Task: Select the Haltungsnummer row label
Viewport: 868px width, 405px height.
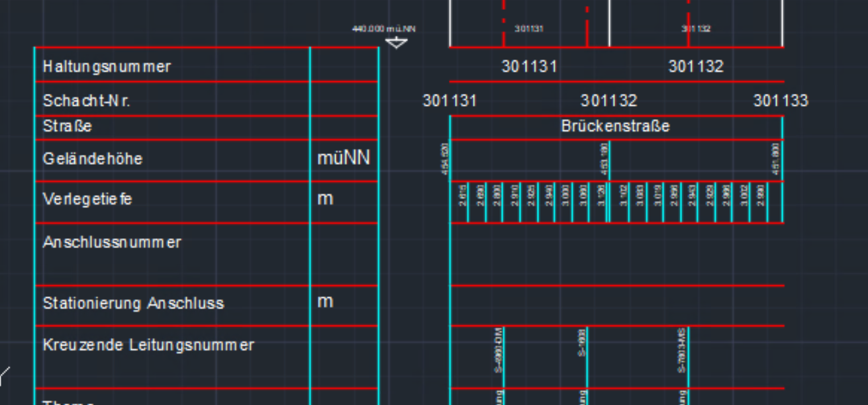Action: [x=107, y=67]
